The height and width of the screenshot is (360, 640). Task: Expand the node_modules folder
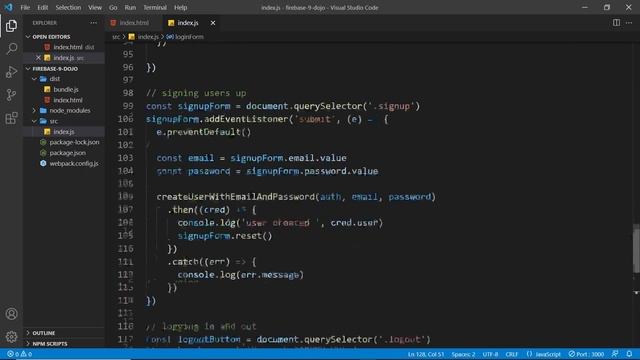[x=69, y=110]
